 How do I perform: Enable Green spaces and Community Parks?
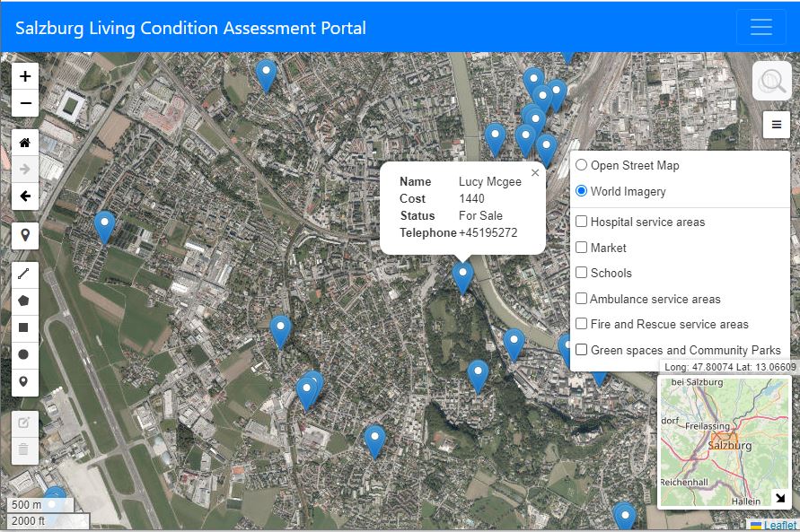582,350
